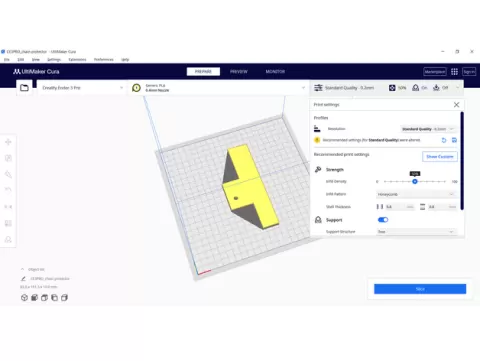The height and width of the screenshot is (361, 480).
Task: Toggle the Support switch off
Action: (383, 220)
